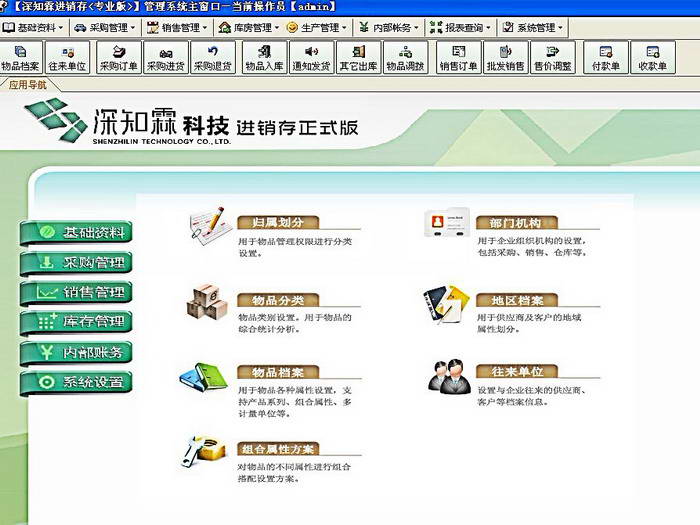Click the pencil icon beside 归属划分
The height and width of the screenshot is (525, 700).
(210, 225)
